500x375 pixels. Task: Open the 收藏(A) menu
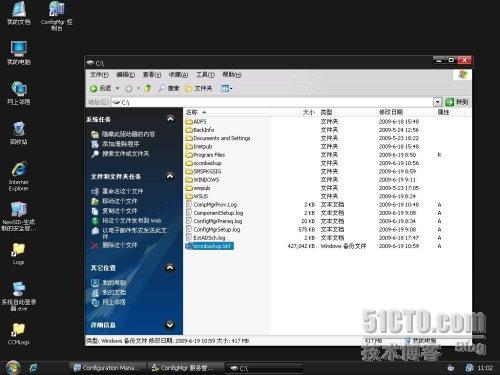click(178, 75)
